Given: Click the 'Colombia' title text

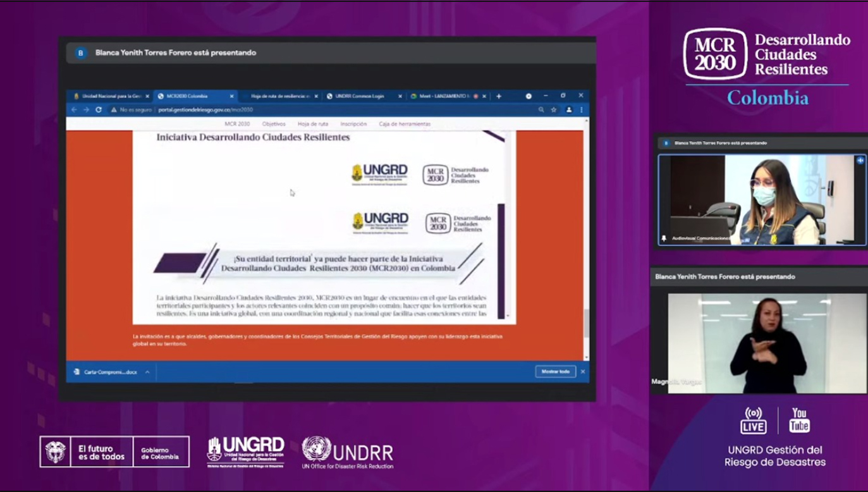Looking at the screenshot, I should pos(767,98).
